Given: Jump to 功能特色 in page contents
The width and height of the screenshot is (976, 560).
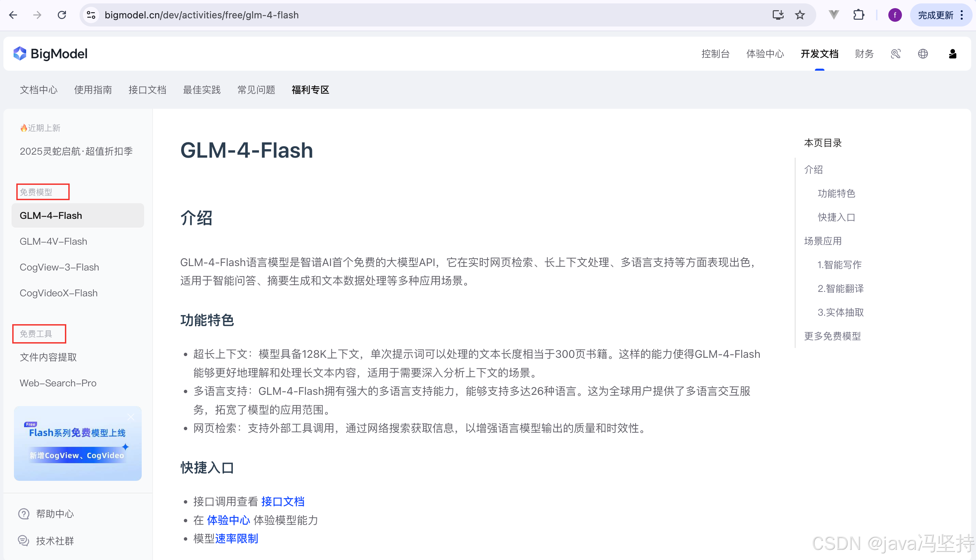Looking at the screenshot, I should point(836,193).
